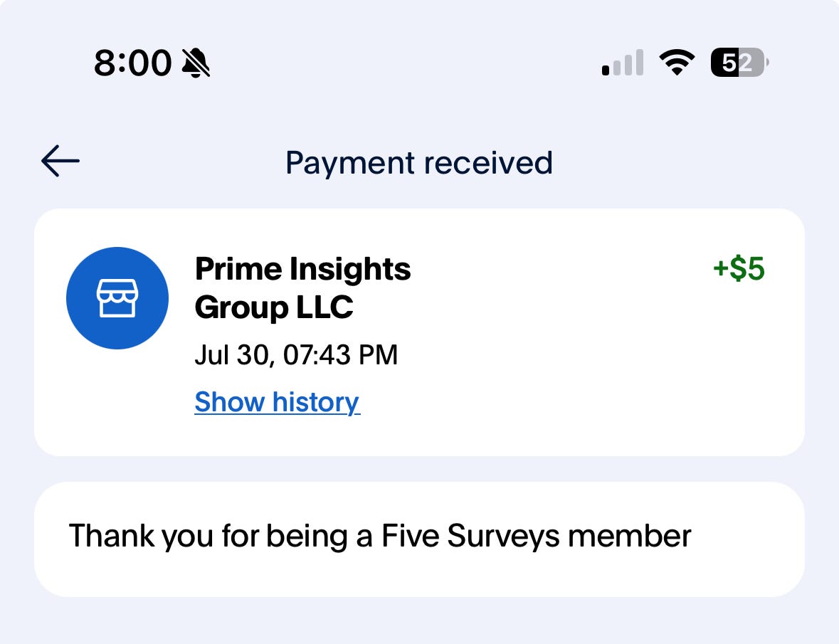Click the 8:00 status bar clock
Viewport: 839px width, 644px height.
133,63
